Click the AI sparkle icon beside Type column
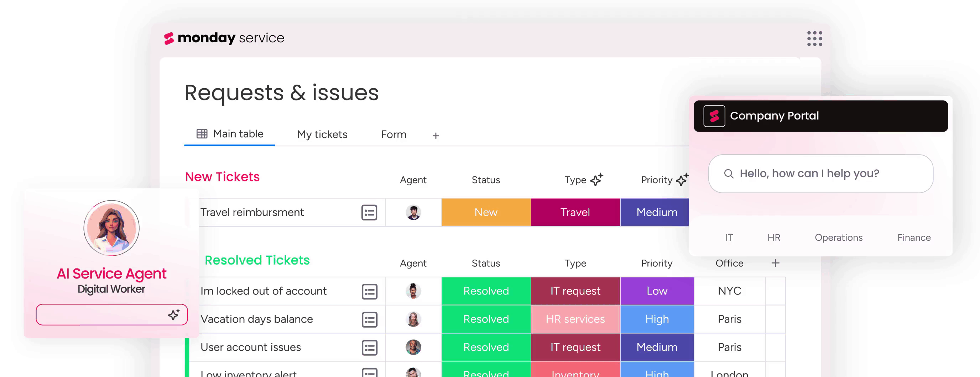 click(x=596, y=179)
